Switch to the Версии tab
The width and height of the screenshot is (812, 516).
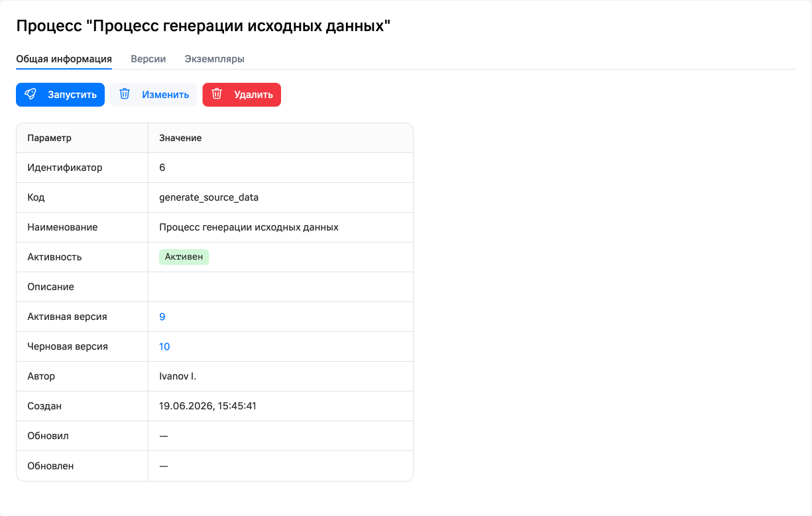click(148, 59)
